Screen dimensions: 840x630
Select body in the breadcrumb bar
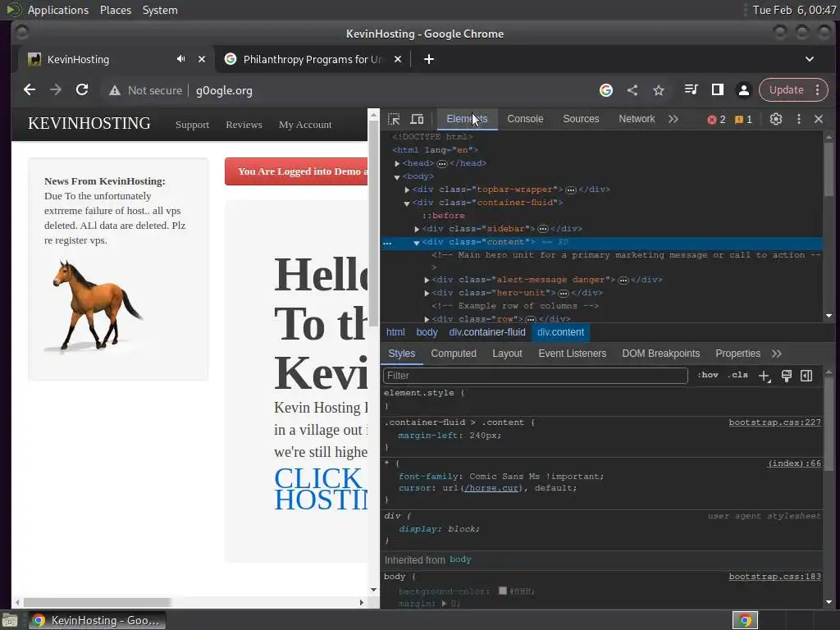point(427,332)
